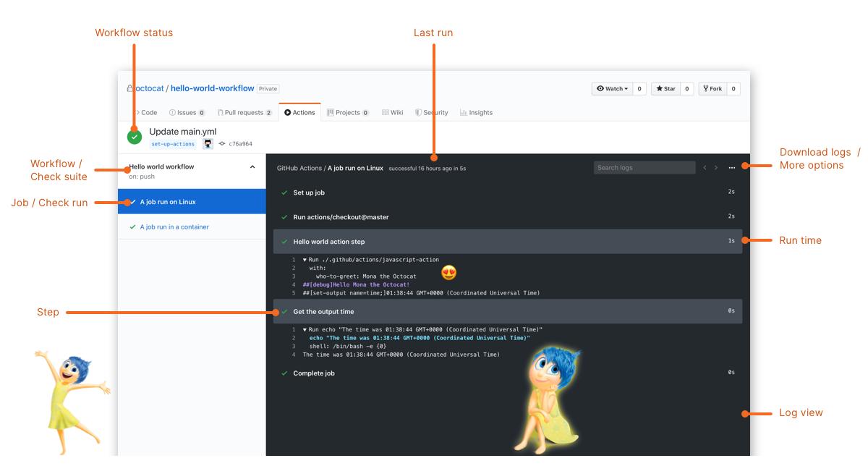Expand the Set up job step

tap(308, 193)
